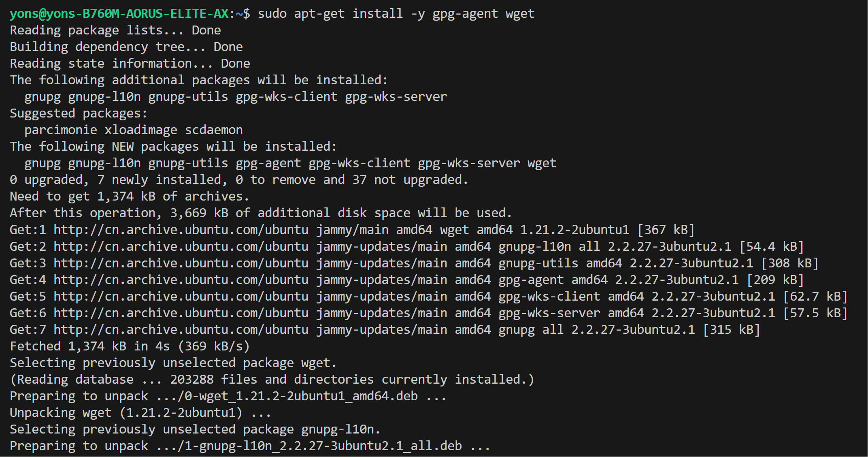This screenshot has width=868, height=457.
Task: Click the 'Unpacking wget (1.21.2-2ubuntu1)' line
Action: (140, 413)
